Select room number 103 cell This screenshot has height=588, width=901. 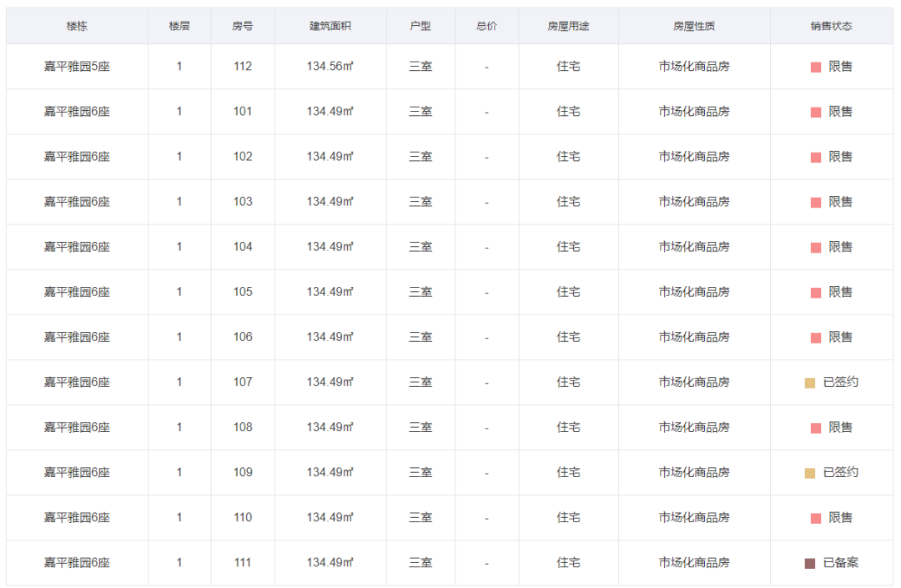click(243, 202)
